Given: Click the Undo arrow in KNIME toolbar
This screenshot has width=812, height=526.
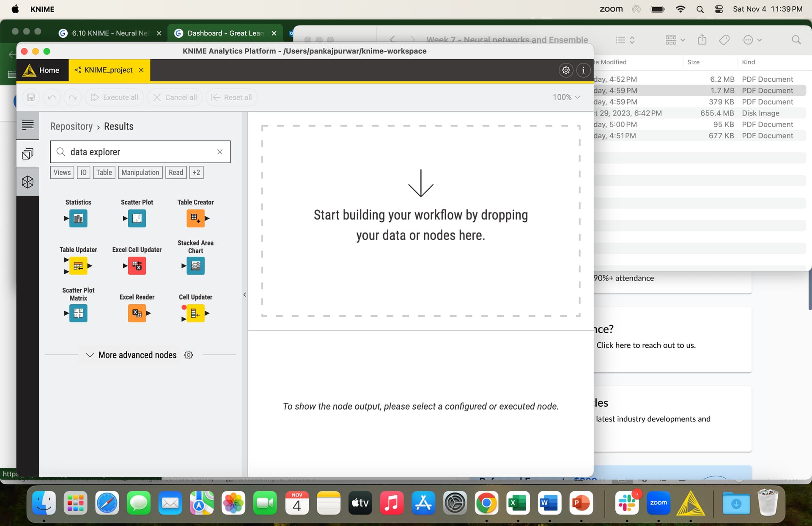Looking at the screenshot, I should (52, 97).
